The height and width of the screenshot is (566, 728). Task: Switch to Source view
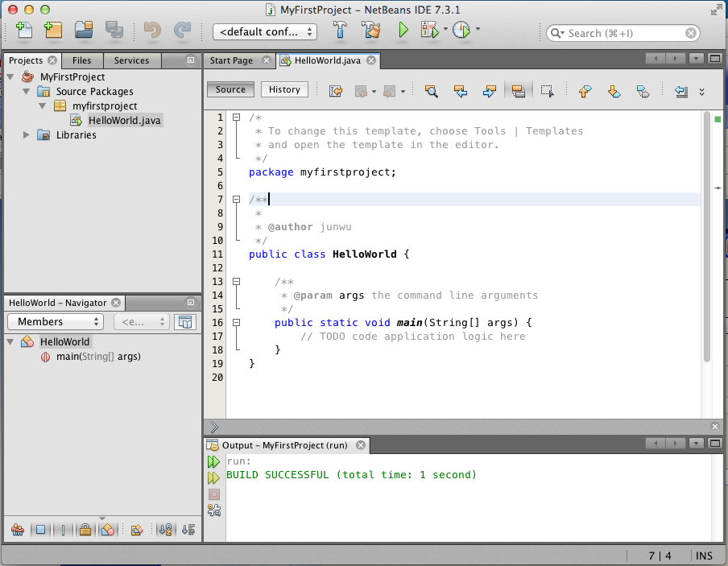point(230,89)
